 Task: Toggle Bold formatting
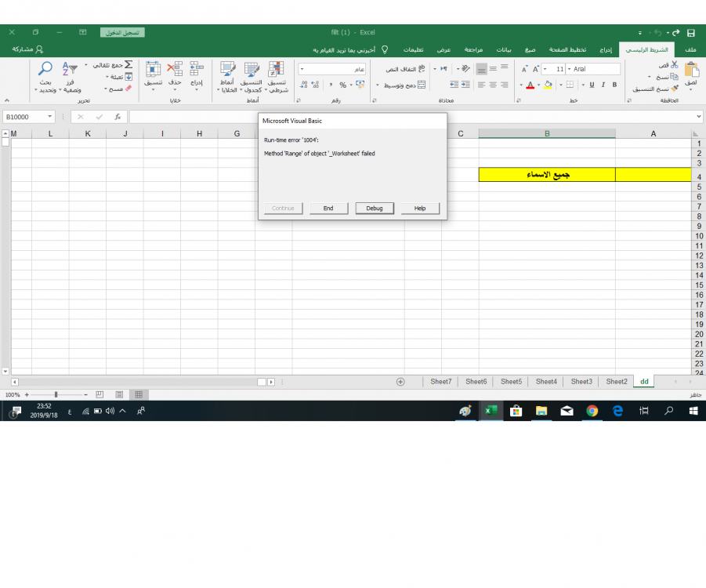614,85
